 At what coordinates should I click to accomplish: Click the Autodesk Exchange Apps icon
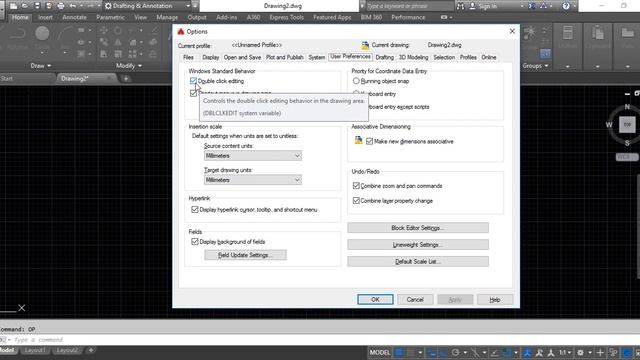click(531, 6)
